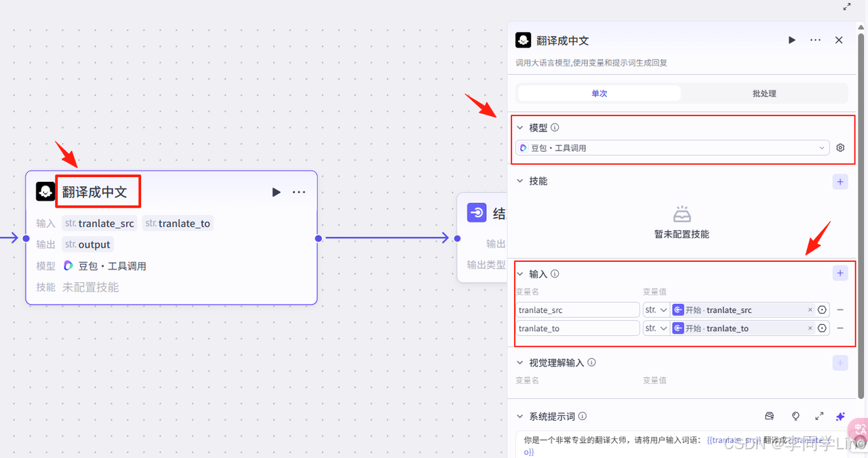868x458 pixels.
Task: Close the 翻译成中文 settings panel
Action: (x=839, y=40)
